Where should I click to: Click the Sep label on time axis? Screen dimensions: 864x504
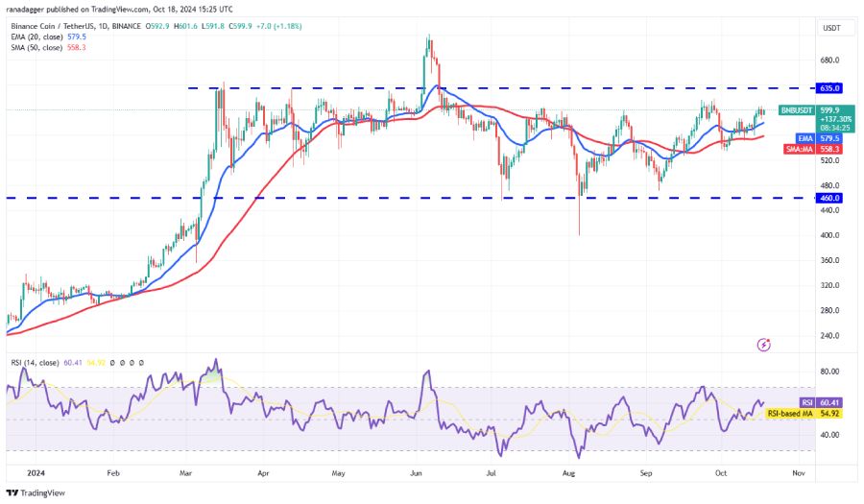pyautogui.click(x=646, y=473)
